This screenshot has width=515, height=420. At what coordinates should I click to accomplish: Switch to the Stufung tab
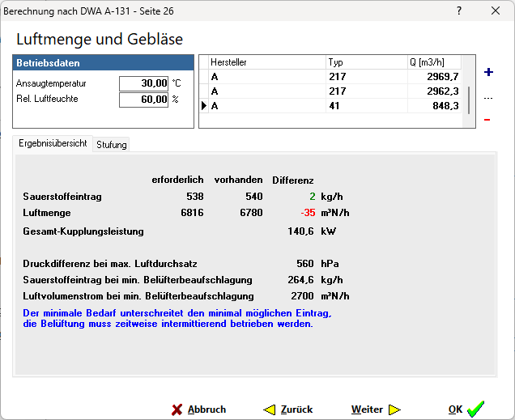pyautogui.click(x=112, y=145)
